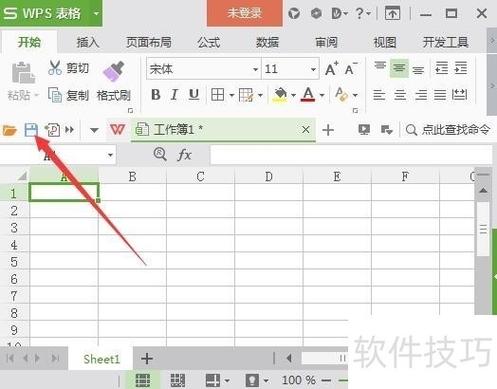Click the increase indent icon
497x389 pixels.
click(461, 68)
